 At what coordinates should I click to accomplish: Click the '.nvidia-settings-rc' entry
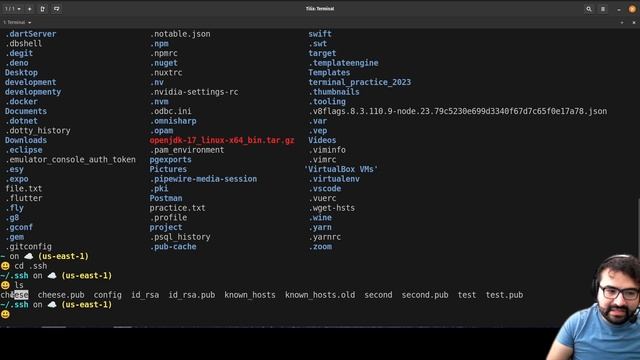click(x=194, y=92)
